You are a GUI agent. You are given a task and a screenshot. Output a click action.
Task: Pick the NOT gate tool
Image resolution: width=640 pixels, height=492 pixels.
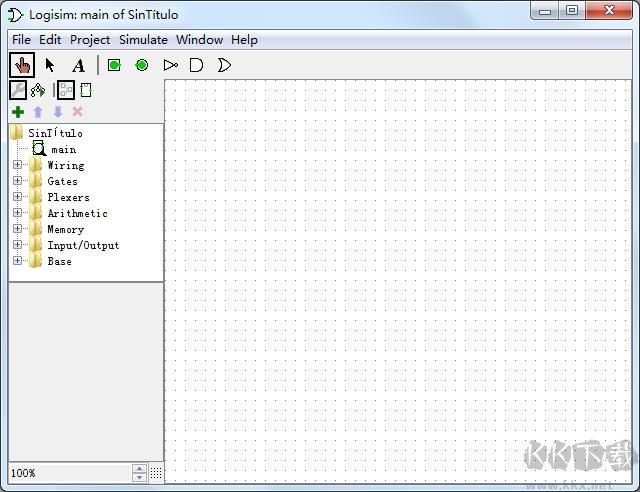point(170,65)
